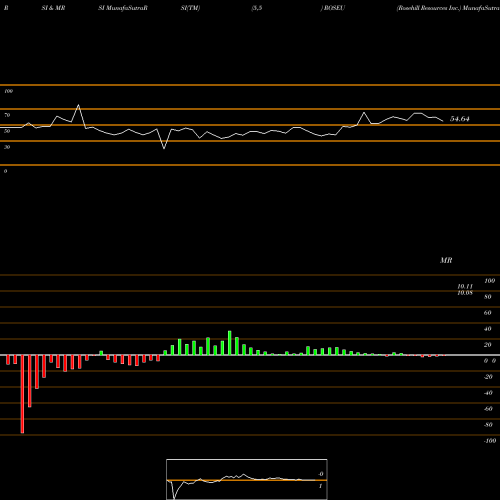The height and width of the screenshot is (500, 500).
Task: Click the MR axis label 60
Action: [488, 313]
